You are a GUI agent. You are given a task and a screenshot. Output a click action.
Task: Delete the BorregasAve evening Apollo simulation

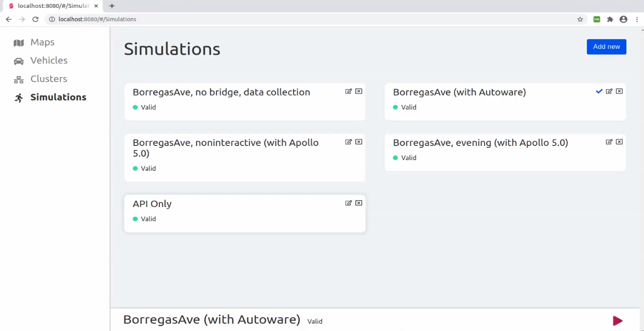tap(619, 142)
